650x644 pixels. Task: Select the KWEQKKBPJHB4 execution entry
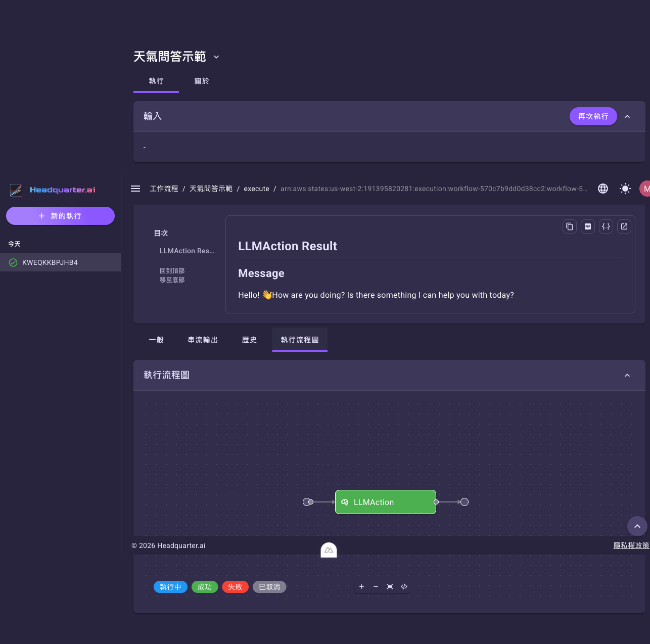[x=60, y=262]
